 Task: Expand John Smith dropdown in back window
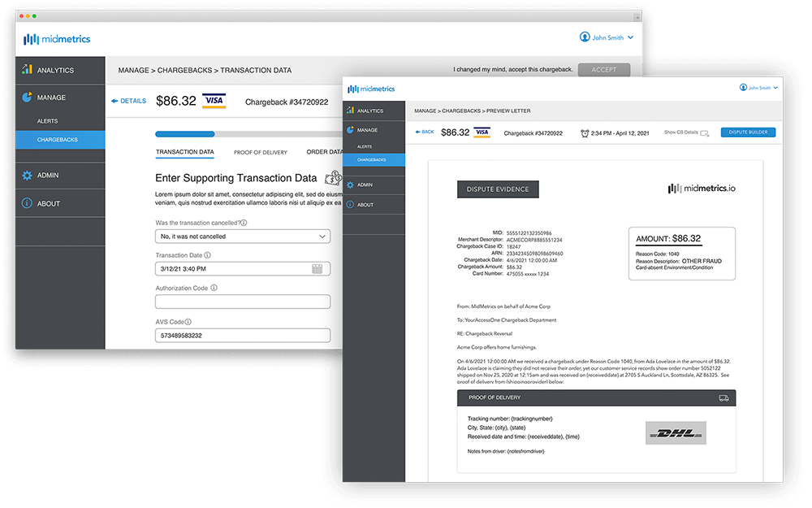click(x=631, y=37)
